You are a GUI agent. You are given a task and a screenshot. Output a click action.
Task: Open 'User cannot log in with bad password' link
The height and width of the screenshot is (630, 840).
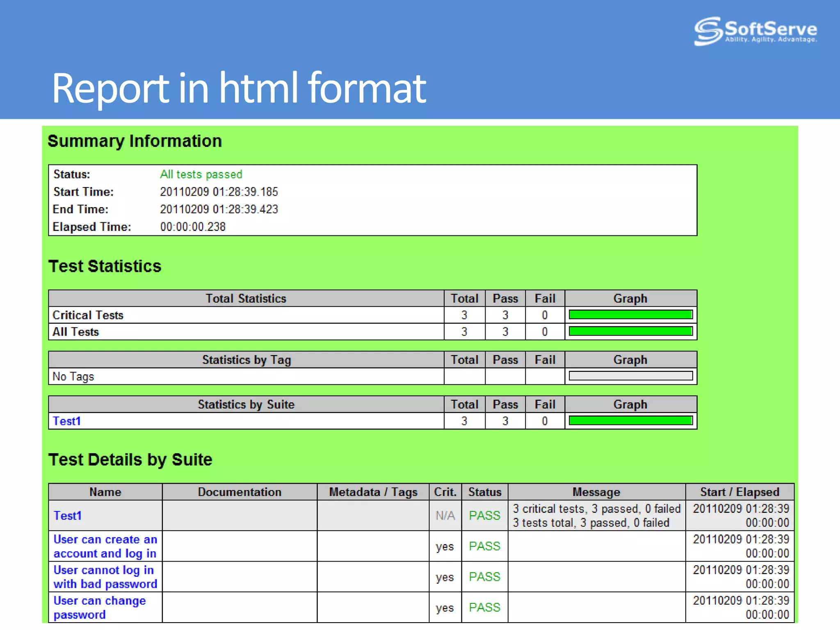(105, 577)
